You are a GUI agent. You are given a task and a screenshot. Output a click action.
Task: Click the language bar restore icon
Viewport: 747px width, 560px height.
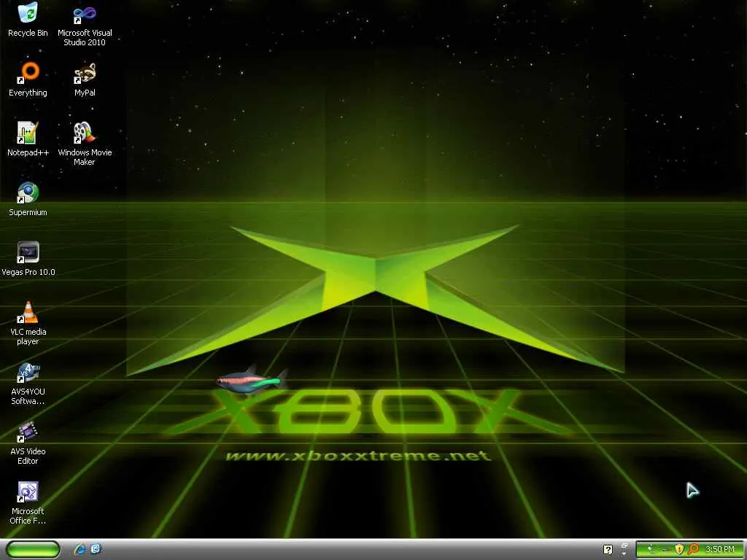pyautogui.click(x=624, y=545)
